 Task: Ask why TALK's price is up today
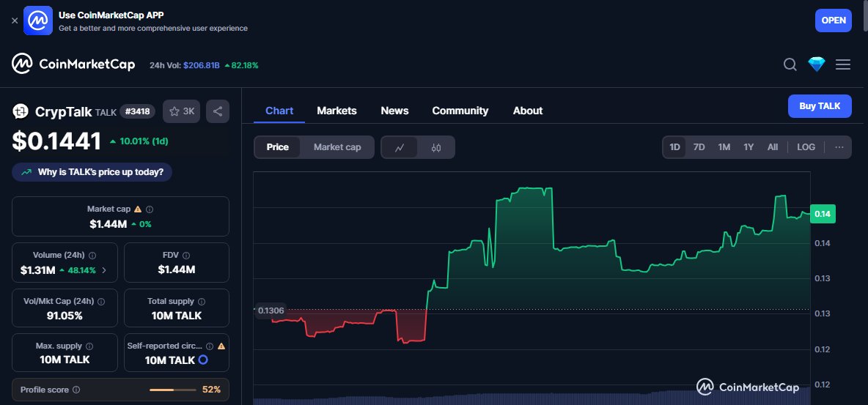click(x=92, y=172)
